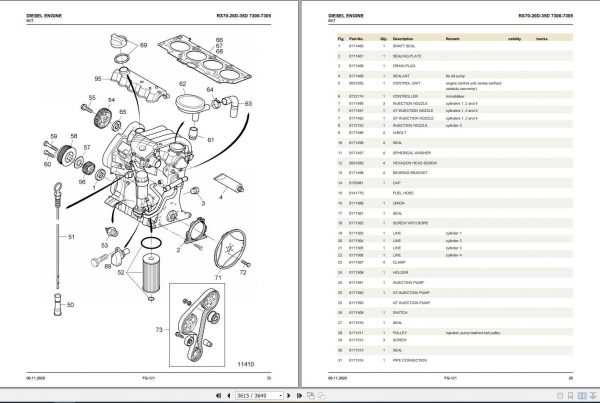Click callout number 51 beside dipstick
Screen dimensions: 600x403
pyautogui.click(x=72, y=237)
